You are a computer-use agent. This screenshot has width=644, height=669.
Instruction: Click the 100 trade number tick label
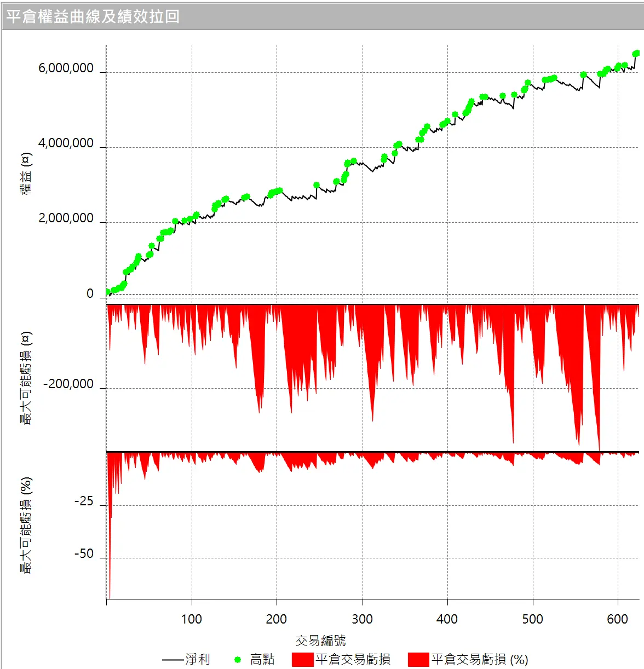(x=192, y=619)
